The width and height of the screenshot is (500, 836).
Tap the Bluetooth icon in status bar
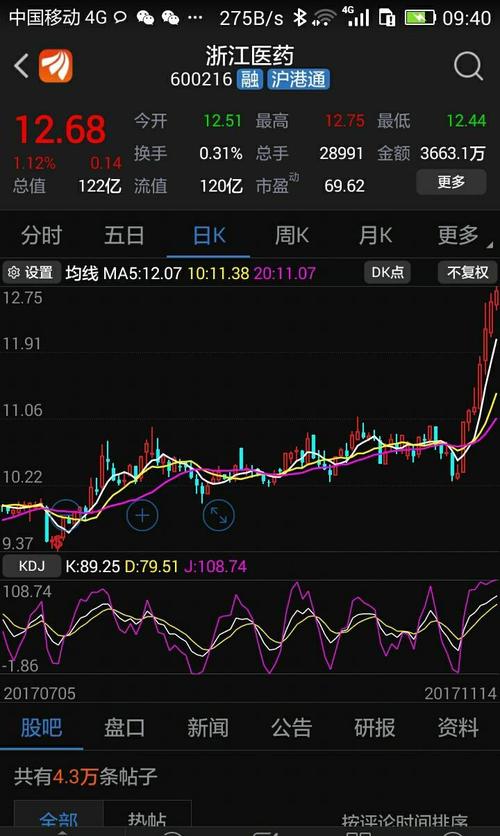click(x=300, y=18)
